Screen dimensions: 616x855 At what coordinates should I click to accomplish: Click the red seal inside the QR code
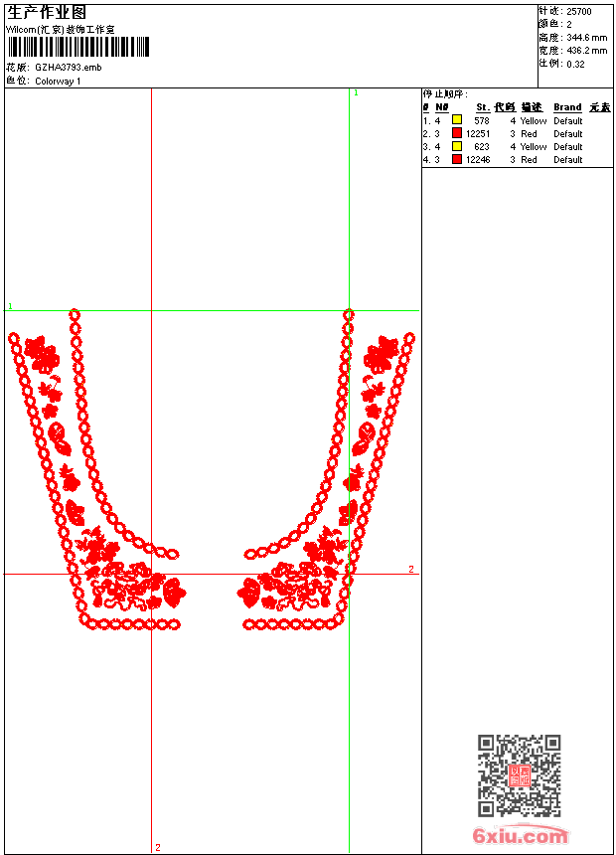click(x=519, y=775)
